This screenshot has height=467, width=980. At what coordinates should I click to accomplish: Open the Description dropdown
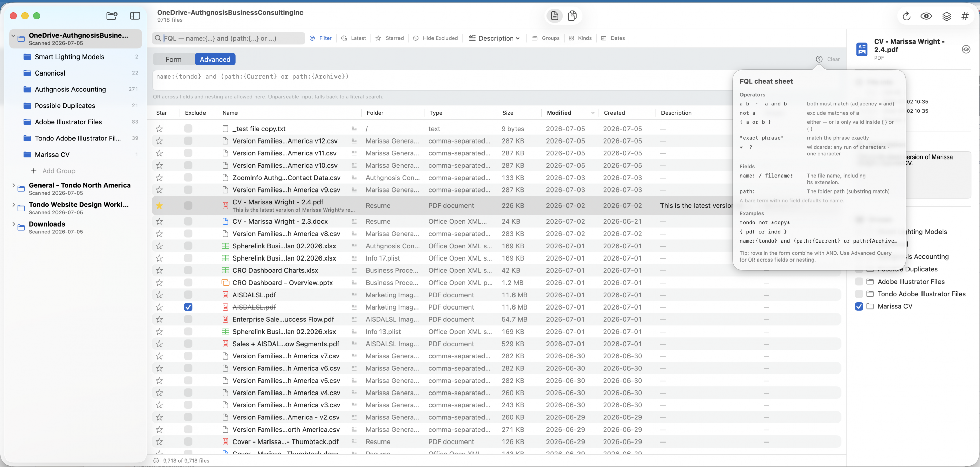click(494, 38)
